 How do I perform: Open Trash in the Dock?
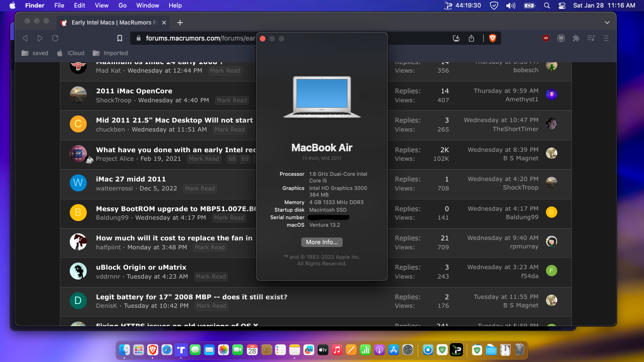click(520, 350)
